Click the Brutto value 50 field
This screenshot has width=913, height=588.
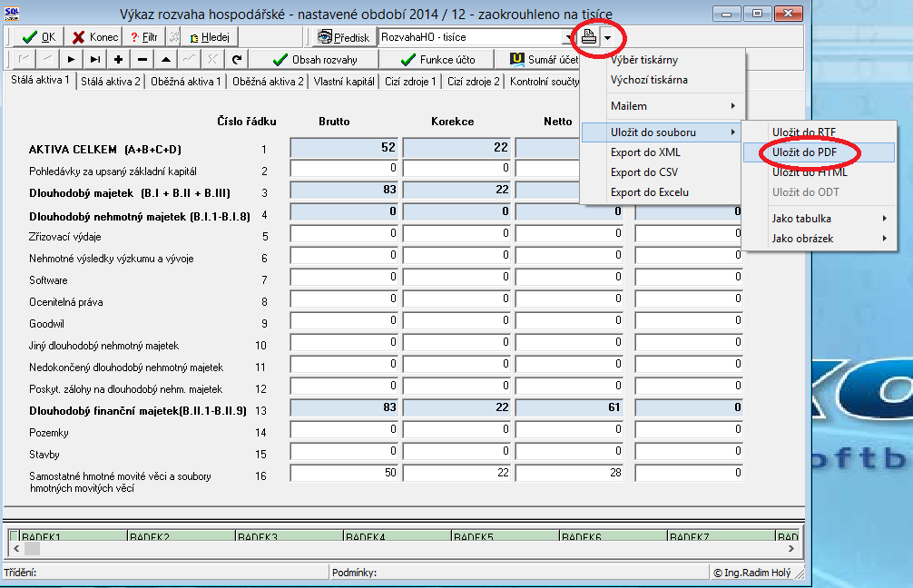tap(344, 473)
